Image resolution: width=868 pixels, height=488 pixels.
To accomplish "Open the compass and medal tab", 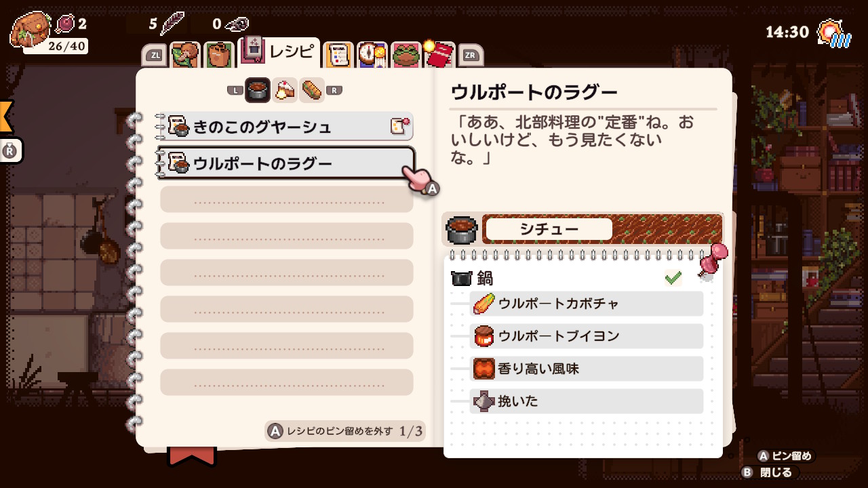I will 371,55.
